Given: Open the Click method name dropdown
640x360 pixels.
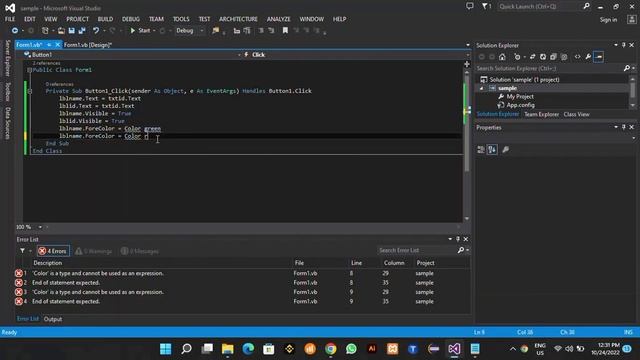Looking at the screenshot, I should click(x=355, y=55).
